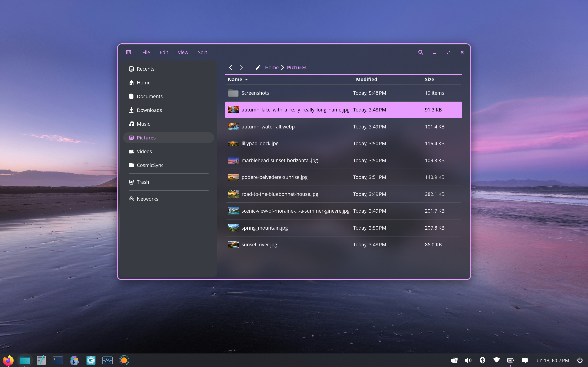Toggle the sidebar panel icon
The height and width of the screenshot is (367, 588).
[x=129, y=52]
